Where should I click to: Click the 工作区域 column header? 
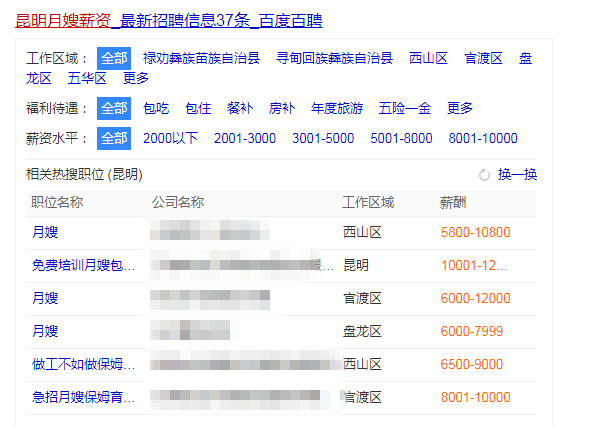(368, 202)
